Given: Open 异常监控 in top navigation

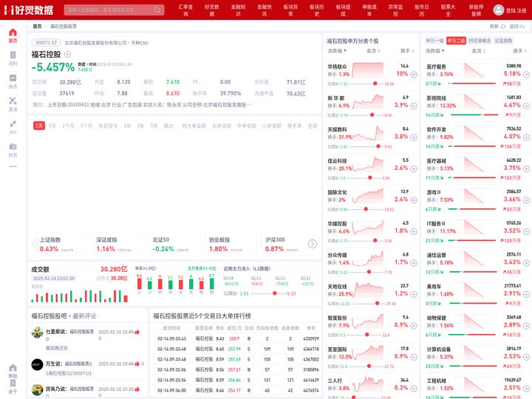Looking at the screenshot, I should coord(395,10).
